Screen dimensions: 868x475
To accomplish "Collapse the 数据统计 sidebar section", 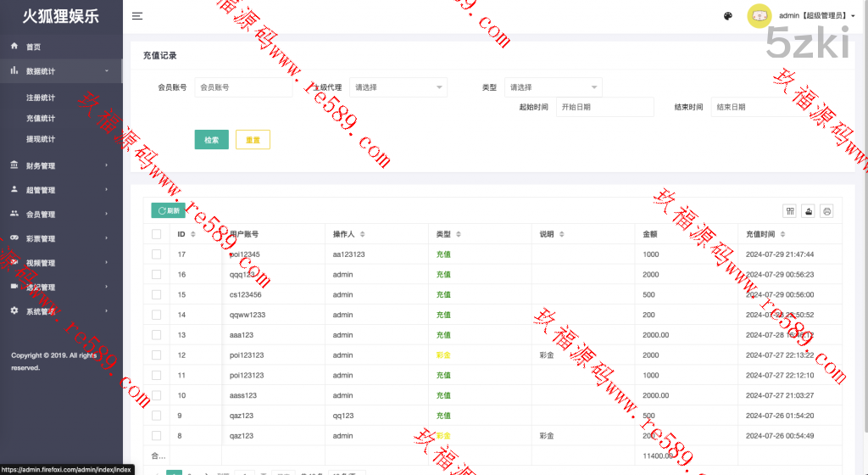I will (x=61, y=71).
